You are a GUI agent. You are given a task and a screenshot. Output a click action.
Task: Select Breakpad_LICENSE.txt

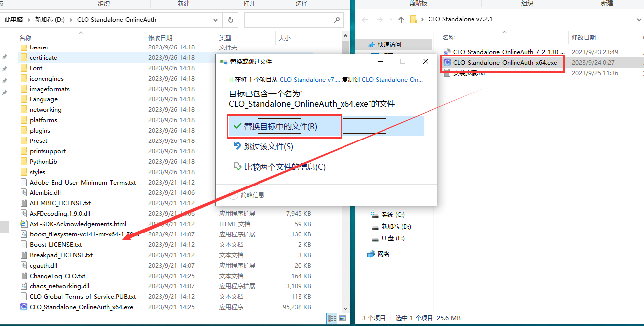coord(61,255)
